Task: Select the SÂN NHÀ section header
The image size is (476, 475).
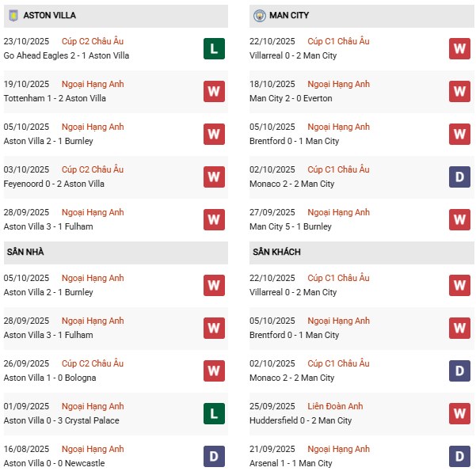Action: point(25,252)
